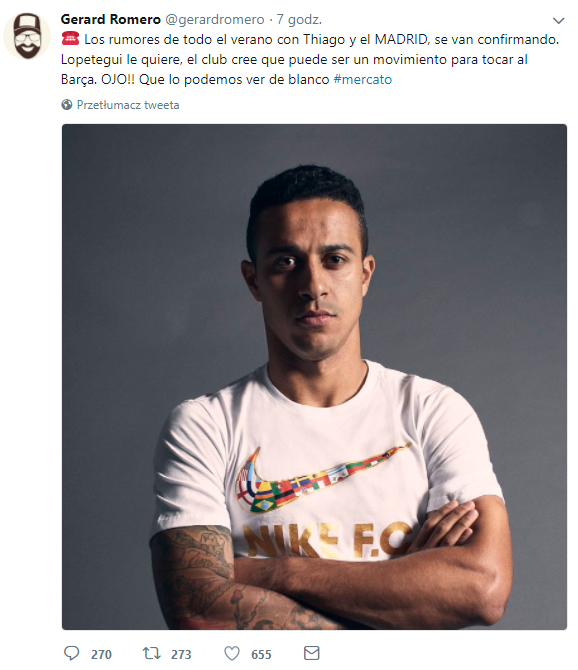Click the reply speech bubble icon

pyautogui.click(x=71, y=653)
